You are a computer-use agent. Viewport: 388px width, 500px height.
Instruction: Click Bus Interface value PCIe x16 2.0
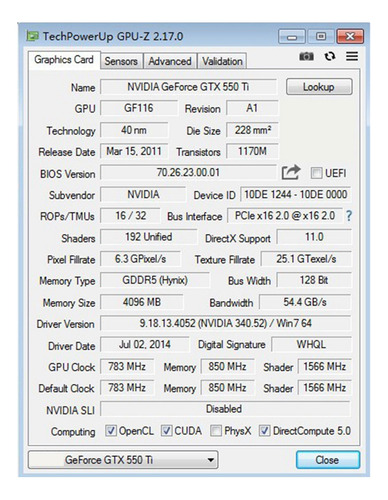(x=285, y=216)
